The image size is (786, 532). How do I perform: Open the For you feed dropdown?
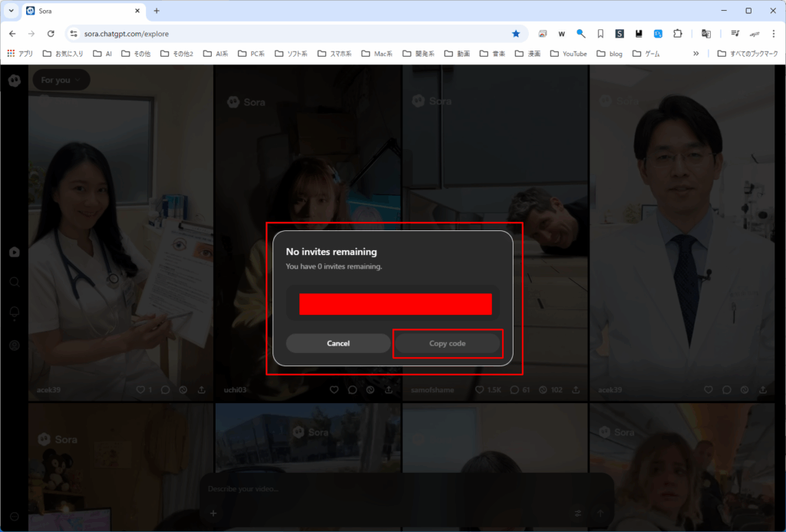[61, 80]
